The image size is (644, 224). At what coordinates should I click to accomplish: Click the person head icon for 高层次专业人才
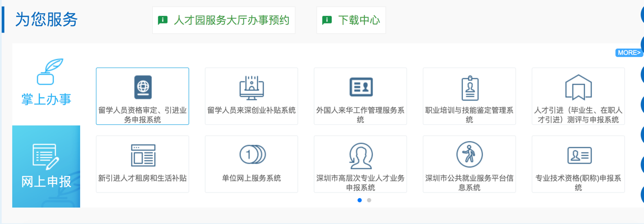coord(360,155)
